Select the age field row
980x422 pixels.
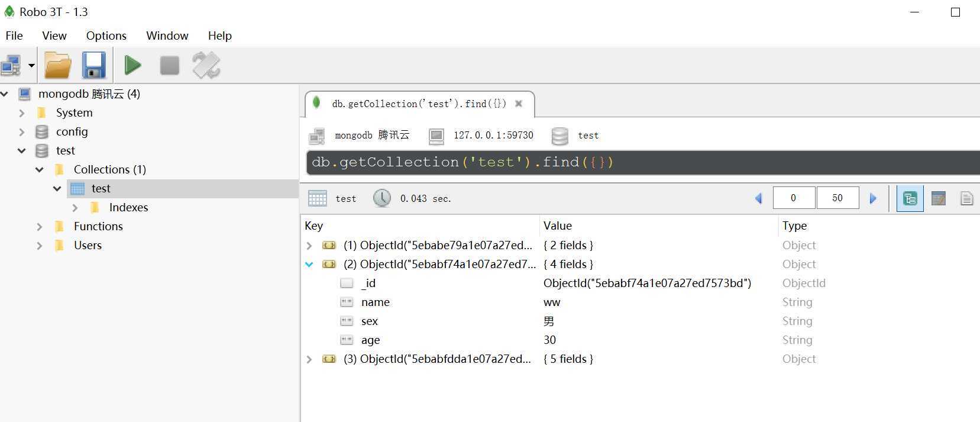point(640,340)
